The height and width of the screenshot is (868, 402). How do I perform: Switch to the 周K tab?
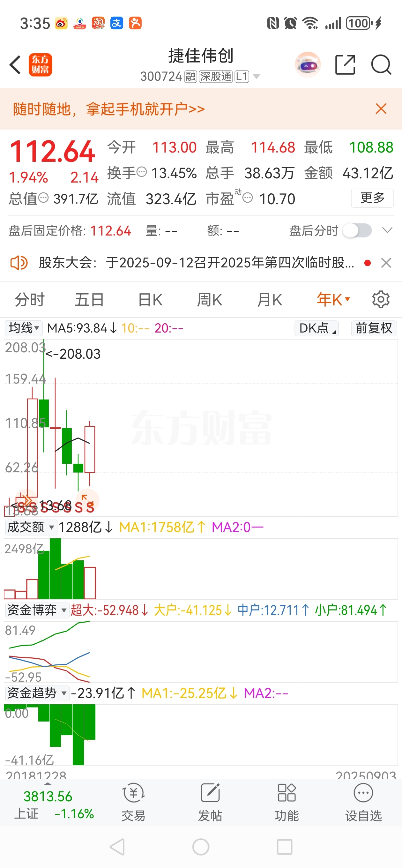(209, 300)
